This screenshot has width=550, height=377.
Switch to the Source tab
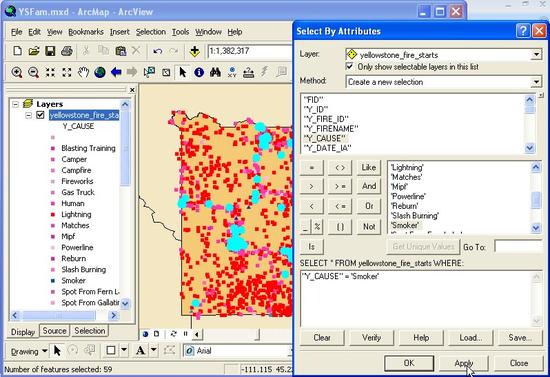pos(54,331)
